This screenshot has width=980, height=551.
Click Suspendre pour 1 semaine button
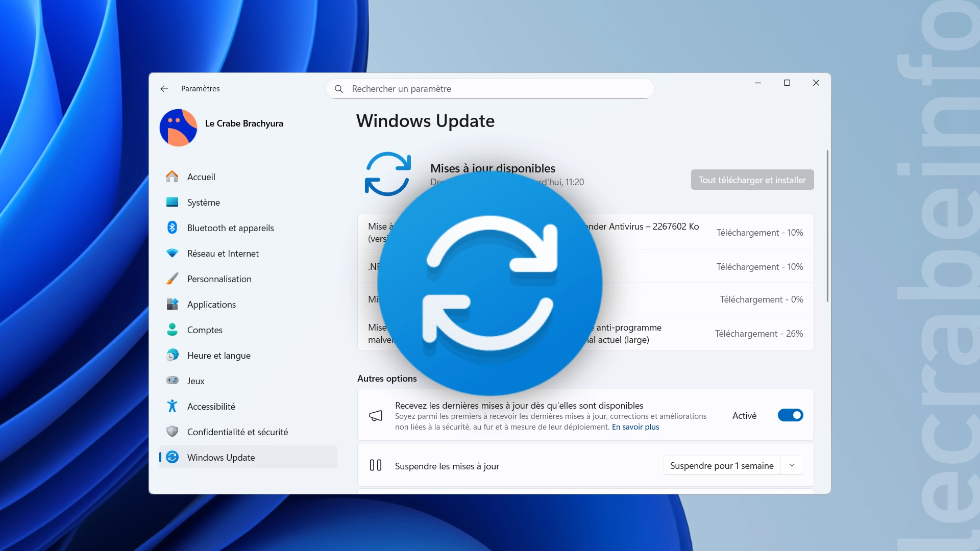[x=721, y=465]
